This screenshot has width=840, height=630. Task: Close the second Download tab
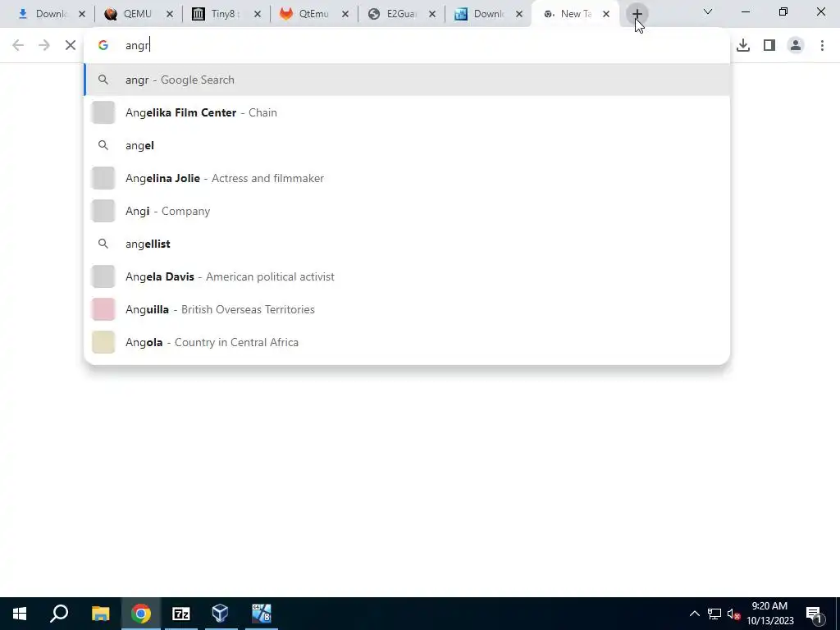[519, 15]
